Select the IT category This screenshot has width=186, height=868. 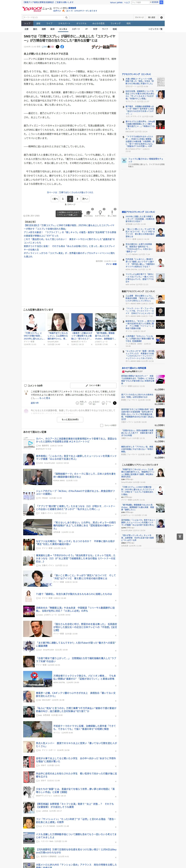(86, 29)
